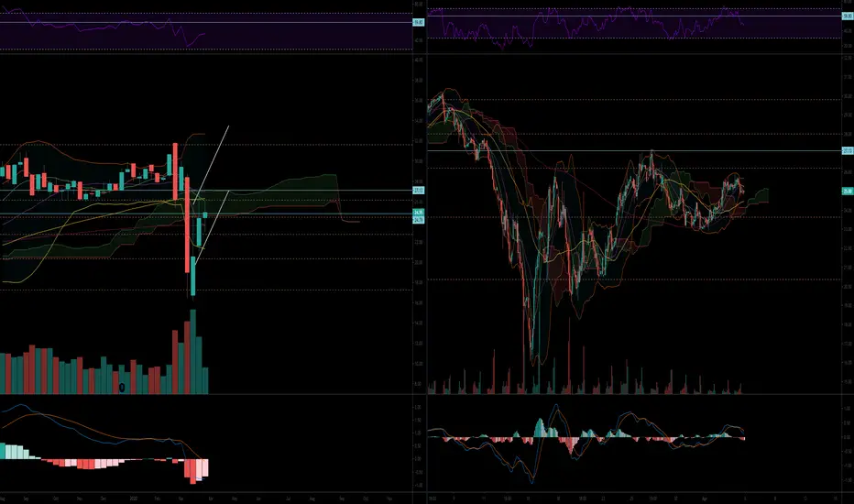
Task: Click left chart's white horizontal line price tag
Action: click(x=418, y=191)
